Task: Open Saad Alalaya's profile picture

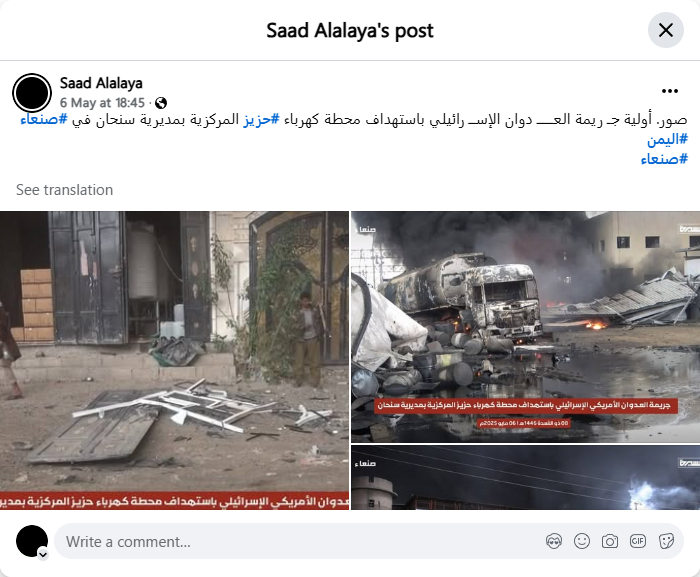Action: pos(32,93)
